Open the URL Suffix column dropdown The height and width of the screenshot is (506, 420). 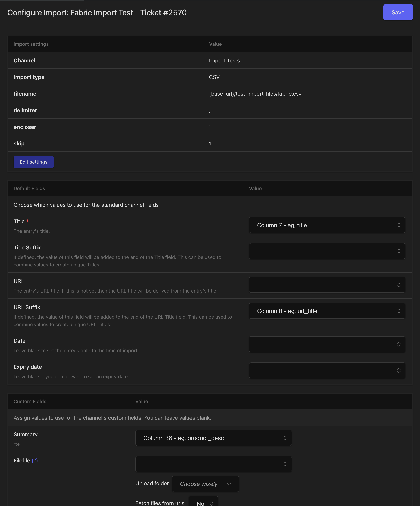click(x=327, y=311)
